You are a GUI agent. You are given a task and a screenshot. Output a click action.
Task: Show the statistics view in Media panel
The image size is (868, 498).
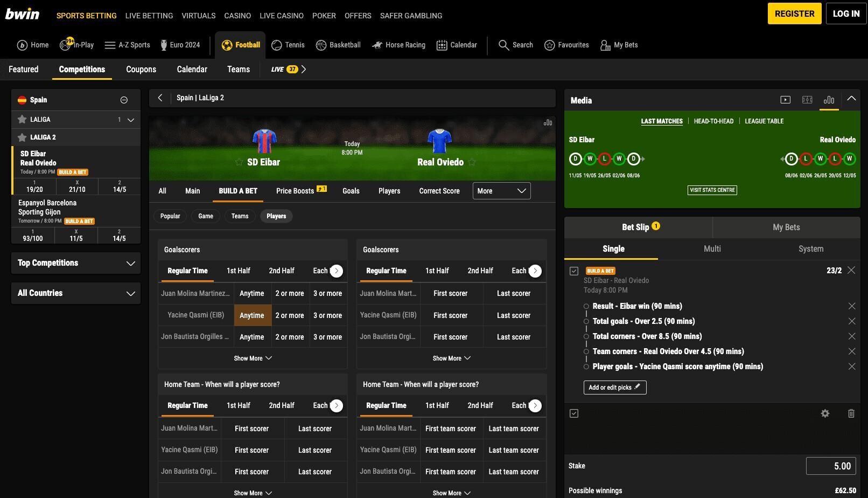pyautogui.click(x=829, y=100)
